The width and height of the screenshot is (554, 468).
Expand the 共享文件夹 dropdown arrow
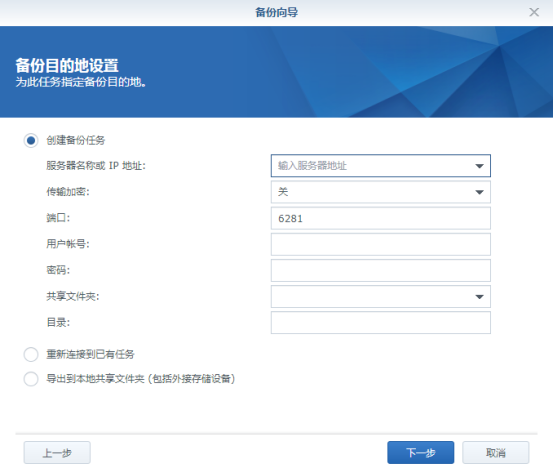pyautogui.click(x=479, y=297)
